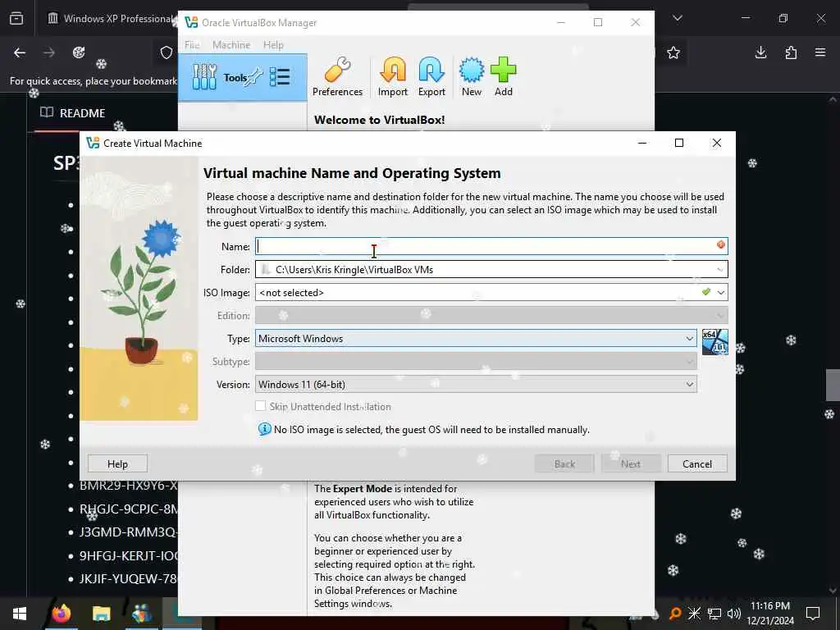Open the Preferences tool in VirtualBox Manager
The image size is (840, 630).
pyautogui.click(x=337, y=77)
